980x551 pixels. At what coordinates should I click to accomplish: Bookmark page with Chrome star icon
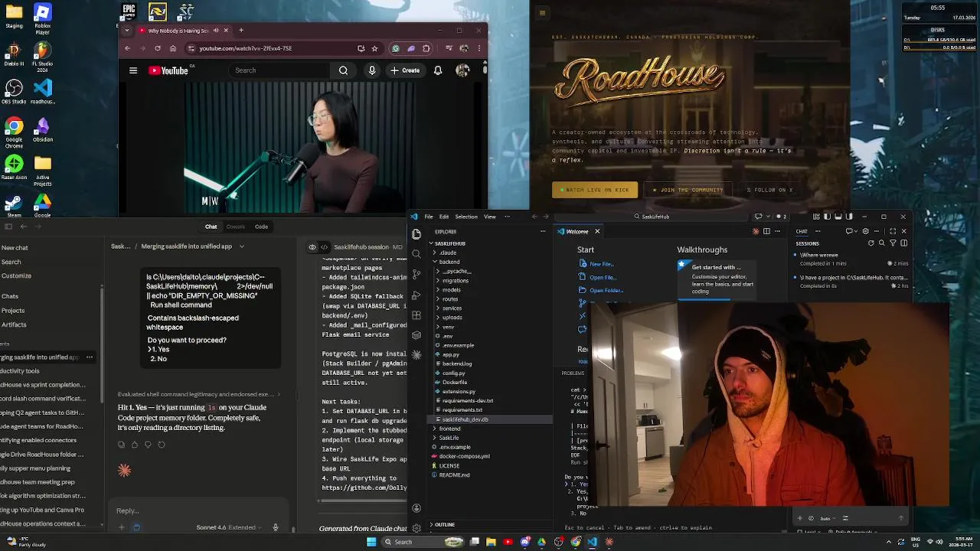pos(374,48)
